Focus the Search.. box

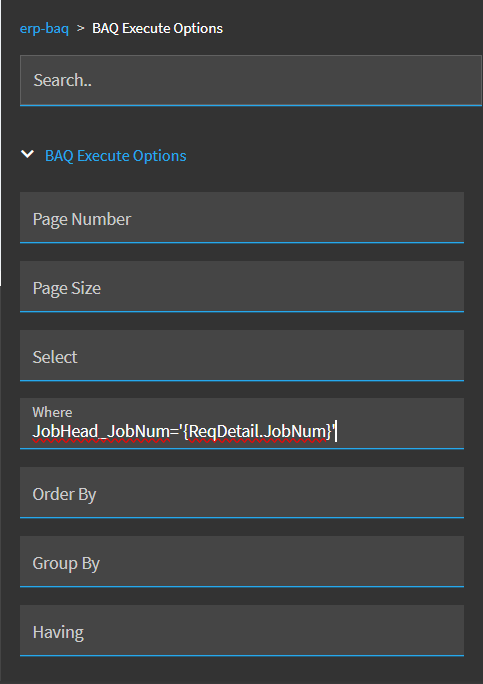pos(251,80)
